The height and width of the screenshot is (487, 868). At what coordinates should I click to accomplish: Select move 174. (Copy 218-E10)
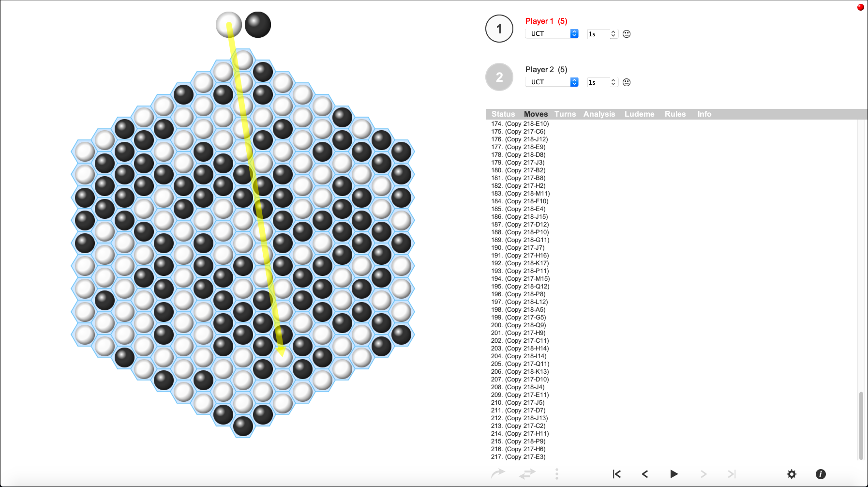pos(520,124)
